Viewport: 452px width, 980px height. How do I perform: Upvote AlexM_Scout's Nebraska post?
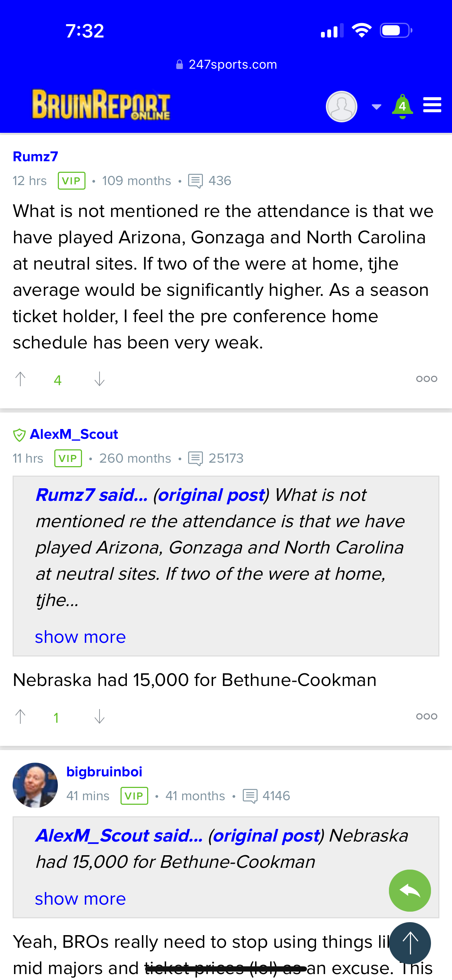pyautogui.click(x=21, y=717)
